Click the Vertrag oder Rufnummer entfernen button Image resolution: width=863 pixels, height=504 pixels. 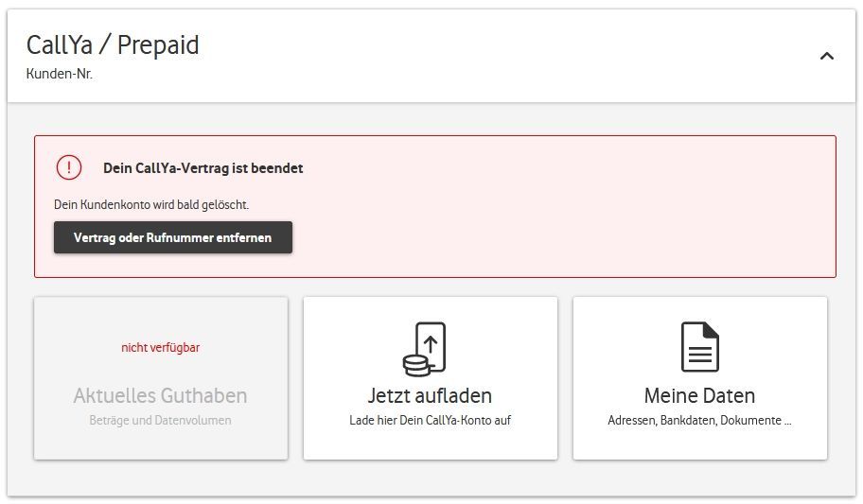[x=173, y=237]
